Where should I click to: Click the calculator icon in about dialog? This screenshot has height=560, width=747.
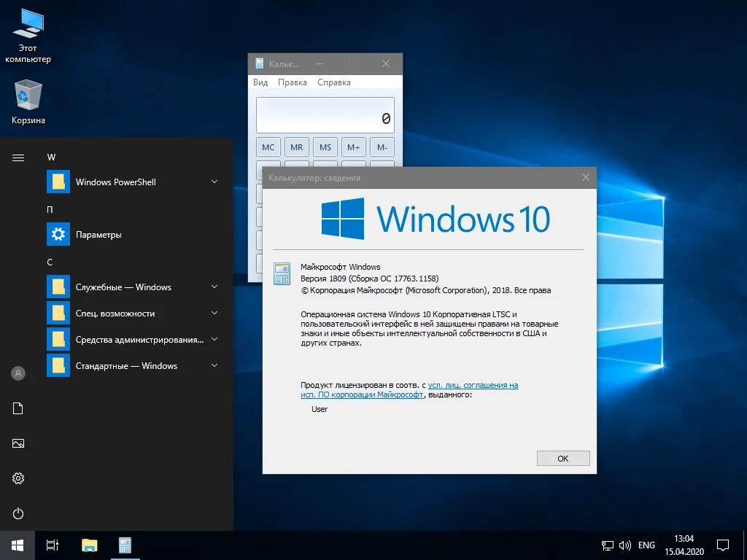point(282,274)
